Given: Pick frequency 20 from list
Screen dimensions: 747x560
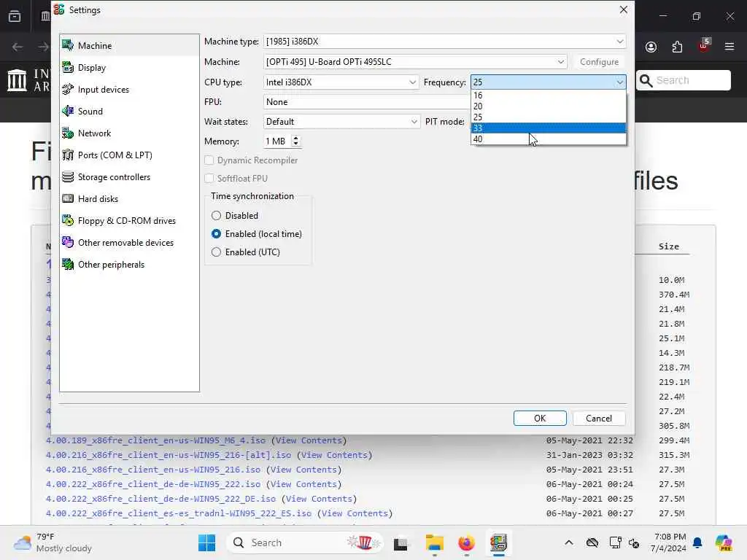Looking at the screenshot, I should pos(548,106).
